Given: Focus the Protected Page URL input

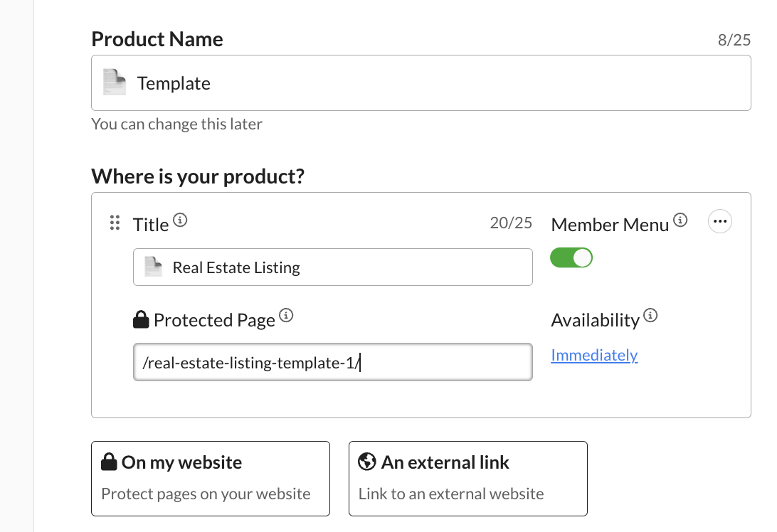Looking at the screenshot, I should (333, 362).
